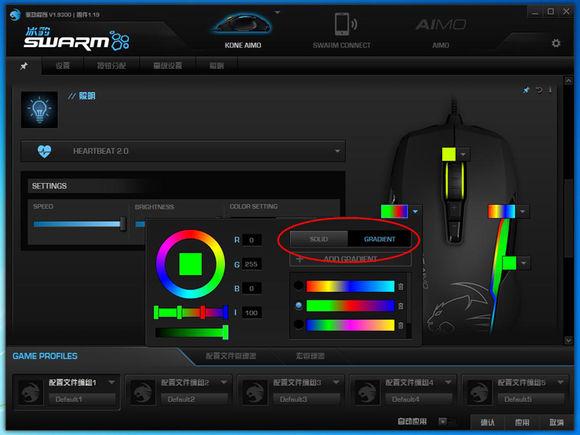Click the ADD GRADIENT button

click(350, 259)
